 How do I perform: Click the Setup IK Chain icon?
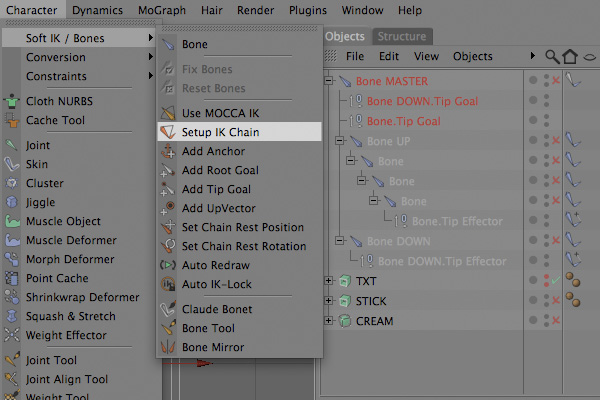click(x=168, y=132)
